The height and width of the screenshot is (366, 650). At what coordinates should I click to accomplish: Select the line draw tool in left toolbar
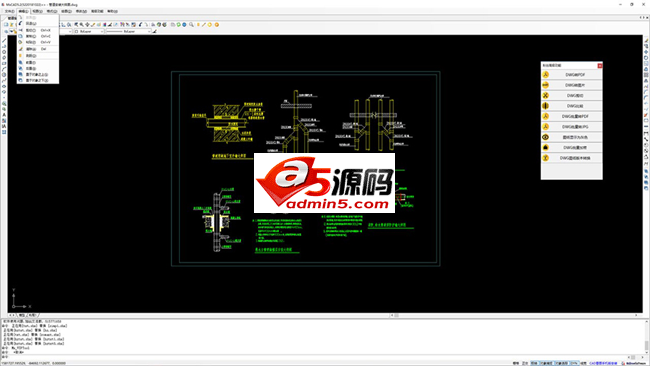(4, 41)
